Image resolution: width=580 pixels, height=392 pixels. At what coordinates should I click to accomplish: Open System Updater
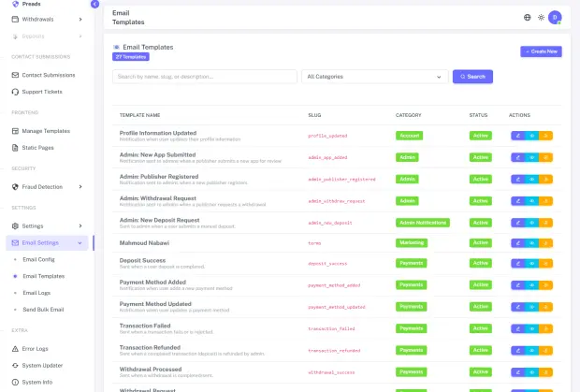pos(47,366)
